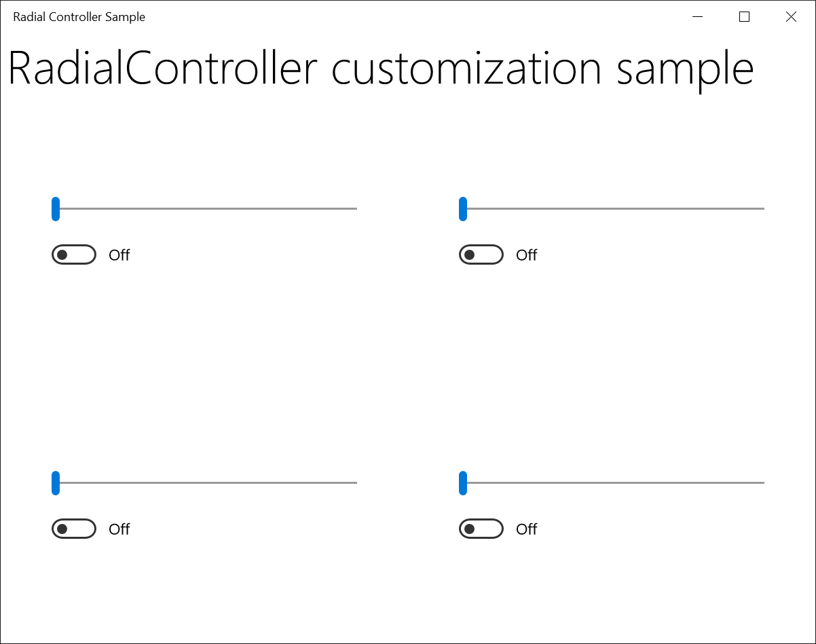Click the Off label beside the top-left switch
Screen dimensions: 816x644
point(120,254)
